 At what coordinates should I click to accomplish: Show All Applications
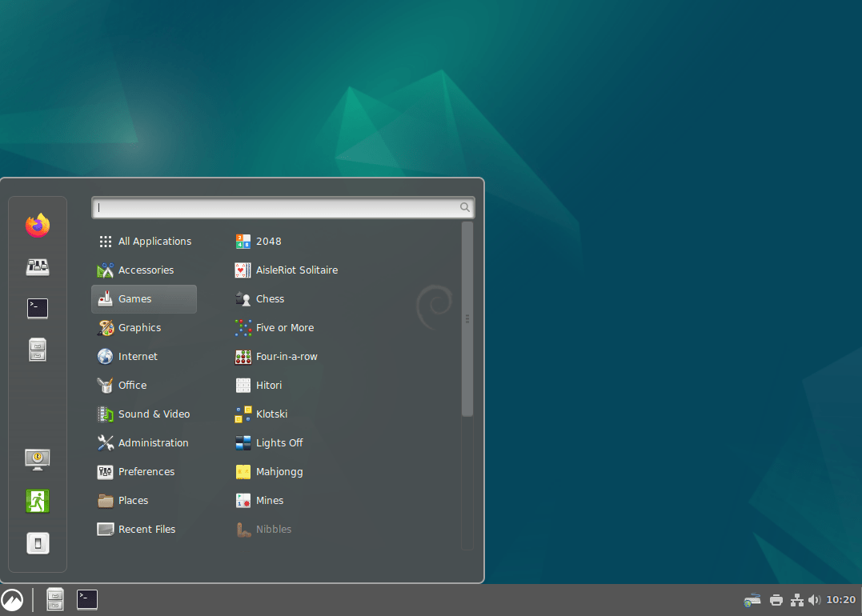(154, 241)
